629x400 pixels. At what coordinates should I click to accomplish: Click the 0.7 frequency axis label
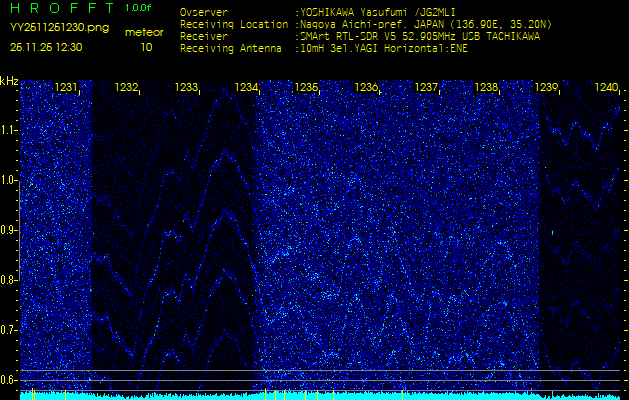click(x=9, y=330)
